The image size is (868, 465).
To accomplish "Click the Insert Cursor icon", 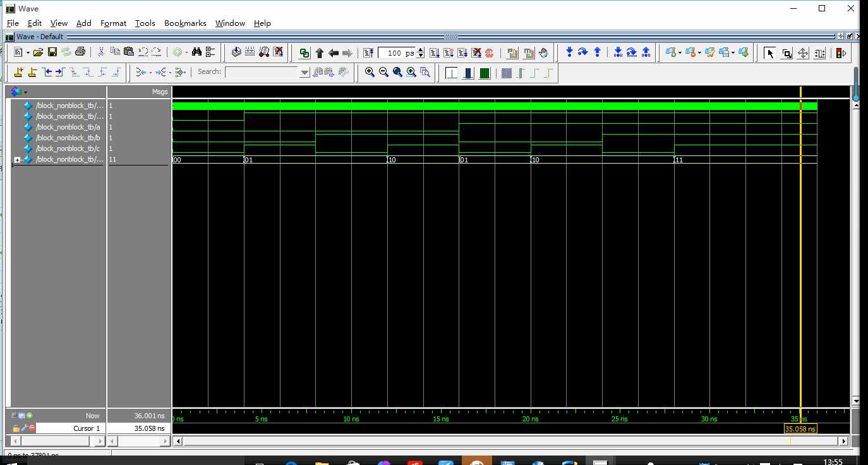I will click(18, 72).
